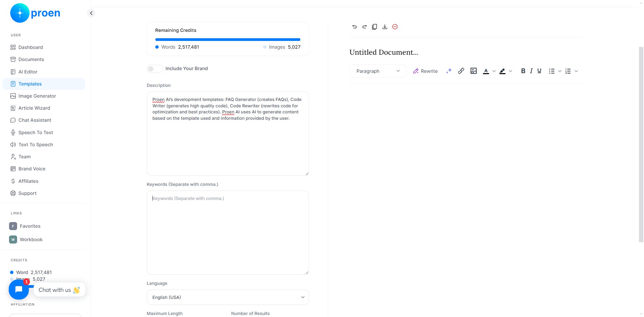Expand numbered list style options
Image resolution: width=644 pixels, height=317 pixels.
pyautogui.click(x=576, y=71)
